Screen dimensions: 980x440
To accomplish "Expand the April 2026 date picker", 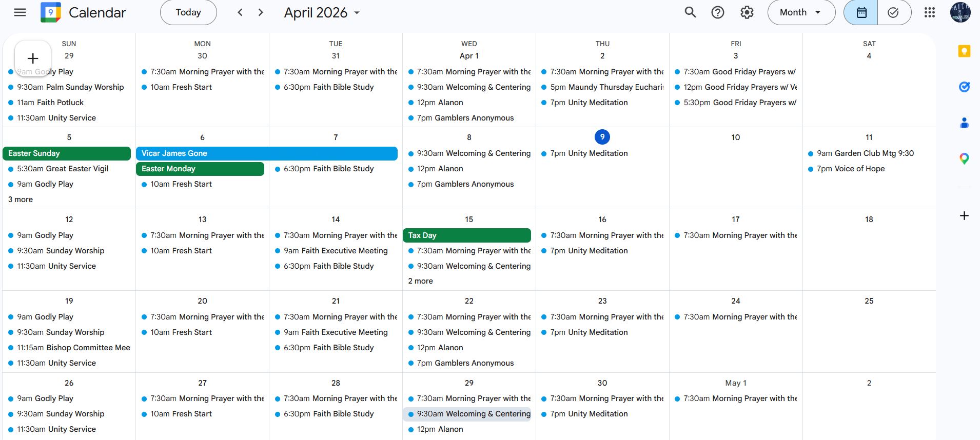I will click(x=322, y=12).
